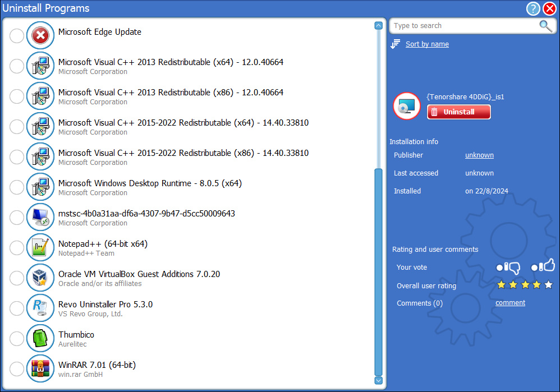This screenshot has height=392, width=560.
Task: Click the search magnifier icon
Action: [545, 26]
